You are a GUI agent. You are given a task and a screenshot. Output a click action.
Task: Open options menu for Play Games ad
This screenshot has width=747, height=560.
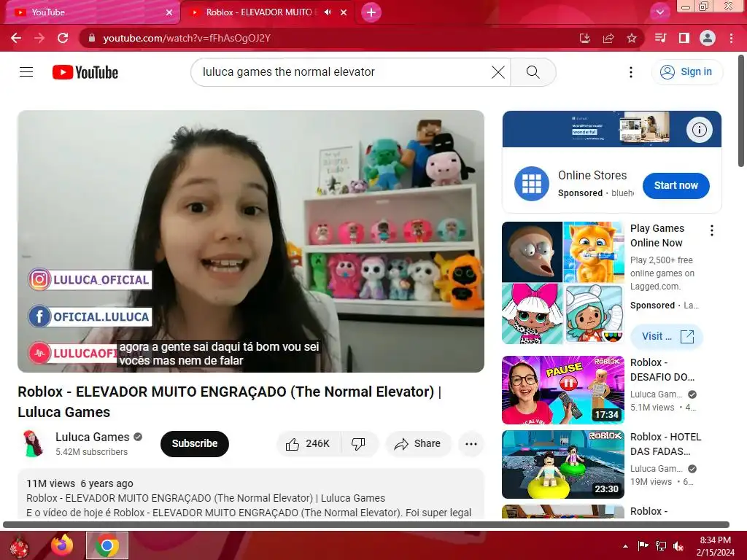(712, 230)
